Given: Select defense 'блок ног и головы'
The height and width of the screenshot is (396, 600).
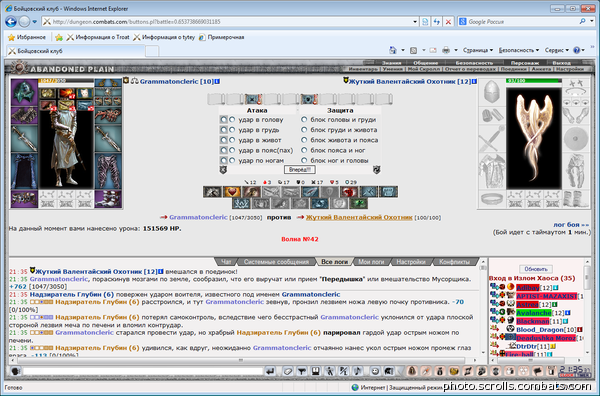Looking at the screenshot, I should [304, 160].
